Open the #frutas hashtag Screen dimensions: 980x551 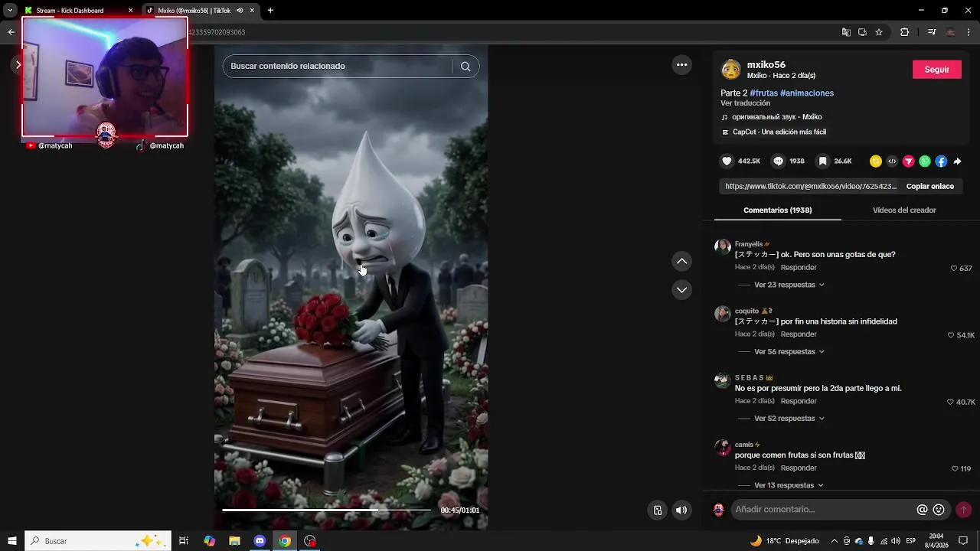click(763, 93)
